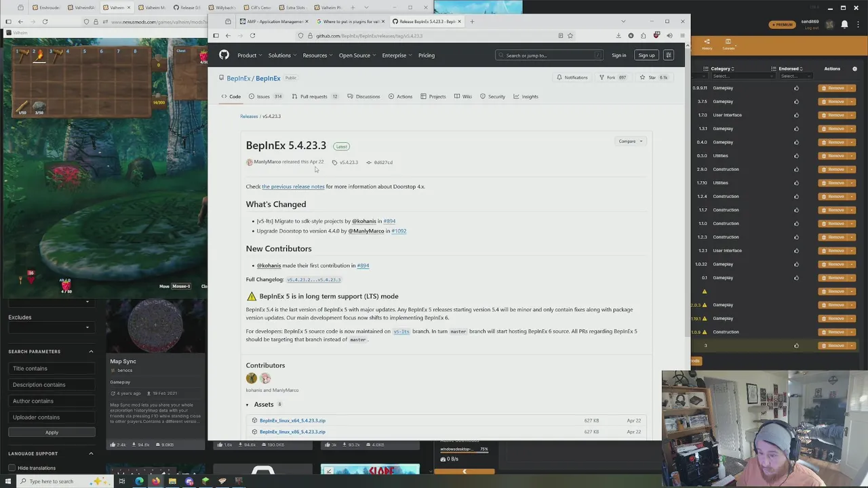Click the GitHub 'Search or jump to' field
Viewport: 868px width, 488px height.
(x=549, y=55)
